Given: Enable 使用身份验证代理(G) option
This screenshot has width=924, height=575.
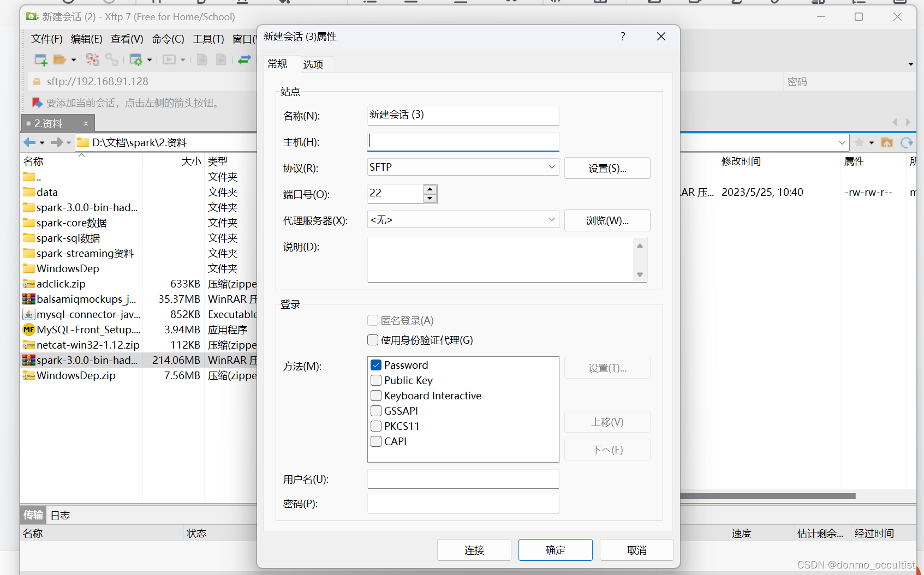Looking at the screenshot, I should point(372,340).
